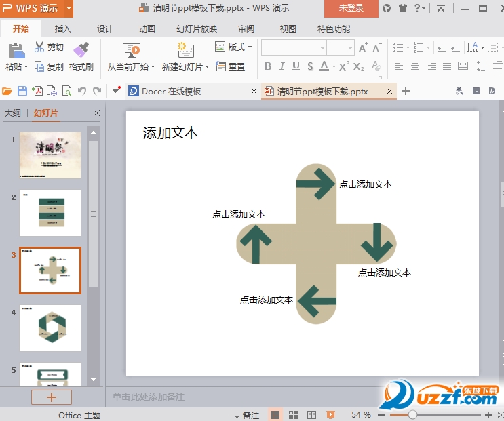This screenshot has height=421, width=504.
Task: Increase list indent level
Action: pos(456,47)
